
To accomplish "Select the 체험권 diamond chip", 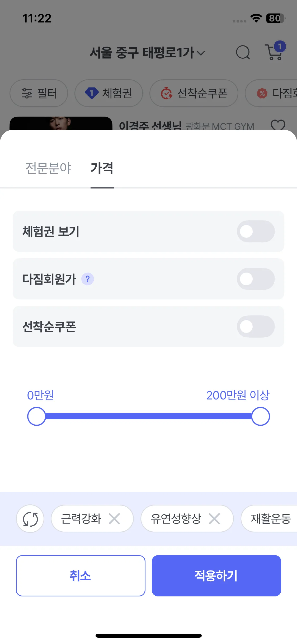I will 109,93.
